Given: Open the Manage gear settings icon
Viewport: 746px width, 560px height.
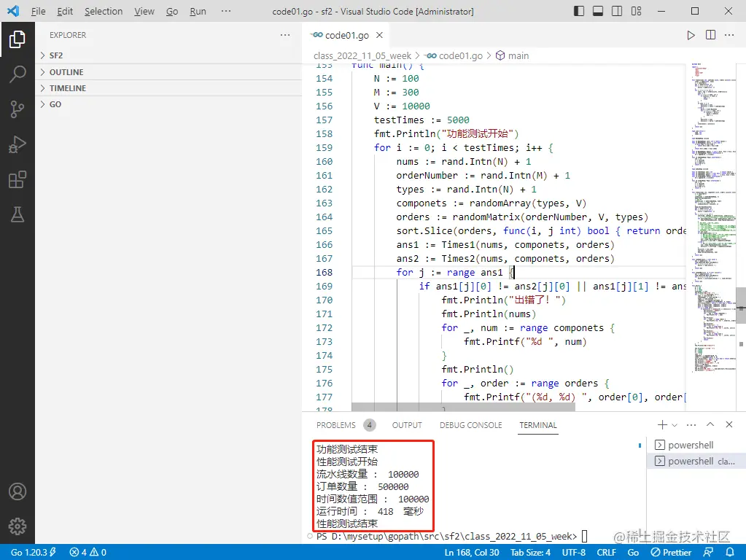Looking at the screenshot, I should coord(17,526).
